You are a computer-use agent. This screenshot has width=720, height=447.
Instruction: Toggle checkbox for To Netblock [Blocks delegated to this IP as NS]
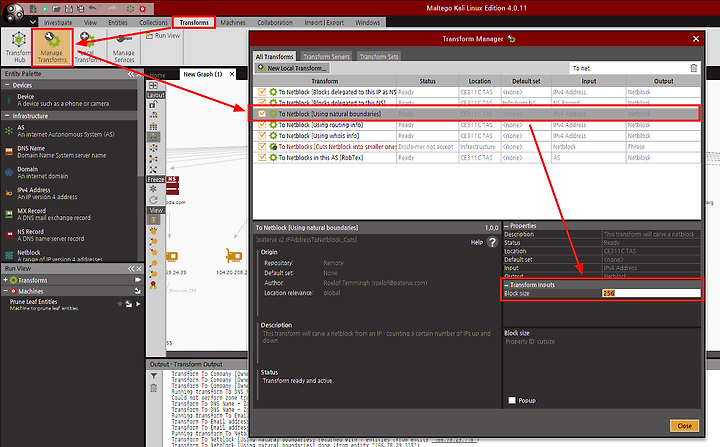tap(262, 92)
